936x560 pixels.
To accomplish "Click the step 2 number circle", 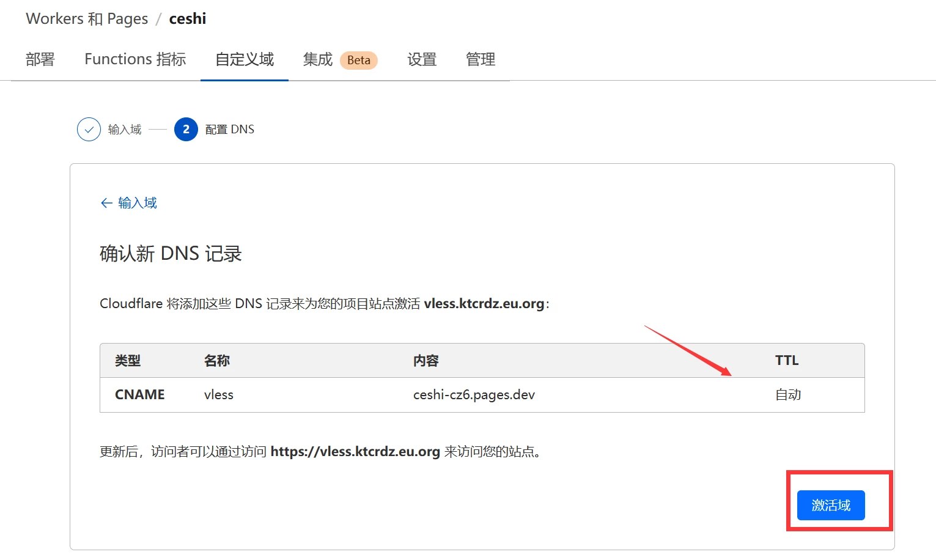I will pyautogui.click(x=186, y=130).
